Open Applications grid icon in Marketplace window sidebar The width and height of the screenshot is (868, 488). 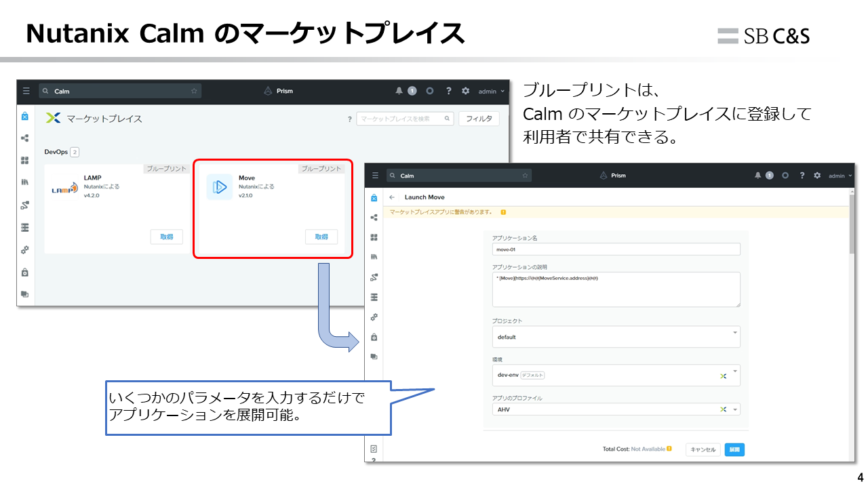pos(25,161)
